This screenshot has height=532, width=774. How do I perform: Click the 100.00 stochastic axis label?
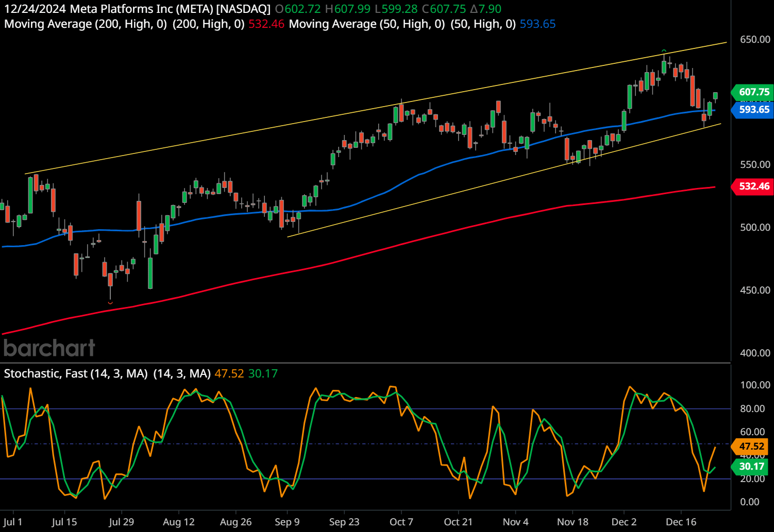(755, 385)
